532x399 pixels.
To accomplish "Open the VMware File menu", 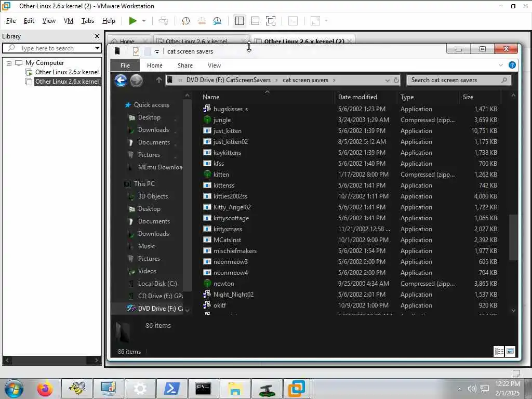I will click(11, 21).
